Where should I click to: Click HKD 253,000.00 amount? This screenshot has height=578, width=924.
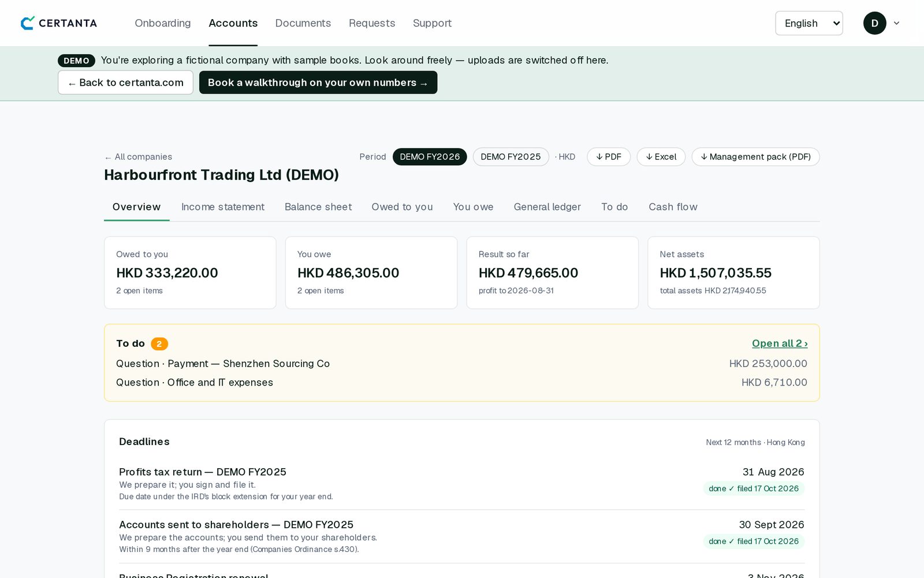tap(768, 364)
